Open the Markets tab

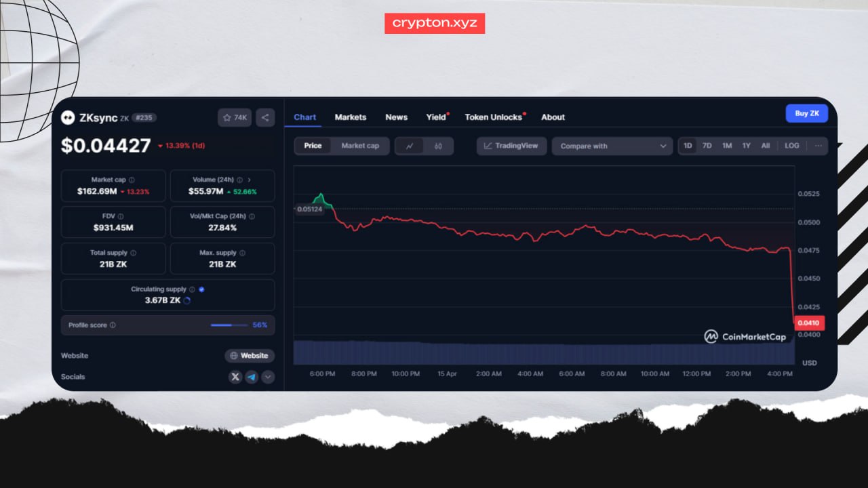350,117
